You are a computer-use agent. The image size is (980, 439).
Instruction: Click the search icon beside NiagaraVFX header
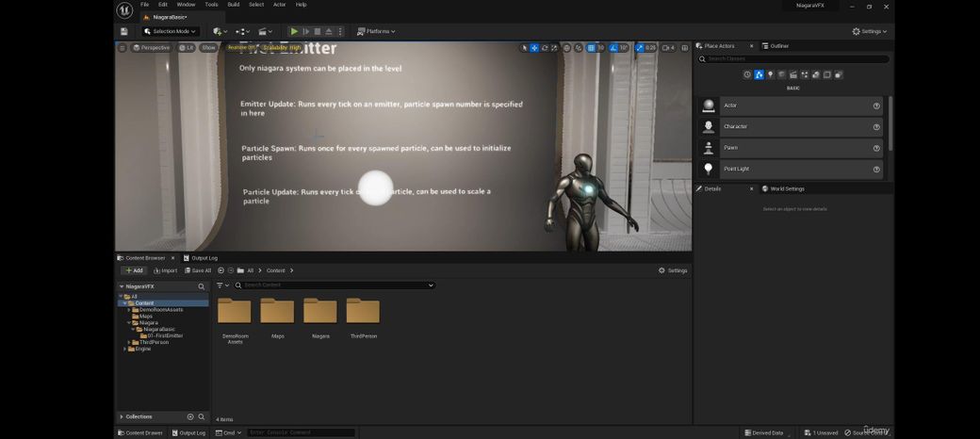click(201, 286)
